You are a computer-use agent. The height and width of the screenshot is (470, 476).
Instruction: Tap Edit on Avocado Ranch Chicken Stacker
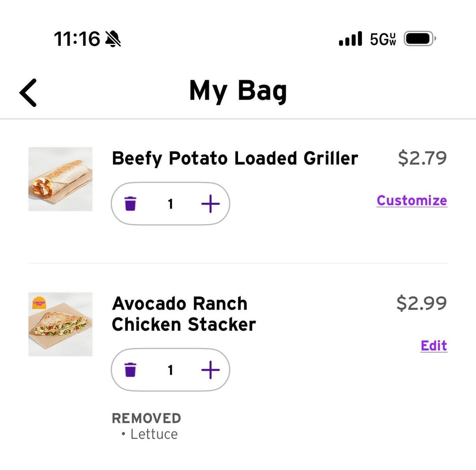tap(434, 346)
